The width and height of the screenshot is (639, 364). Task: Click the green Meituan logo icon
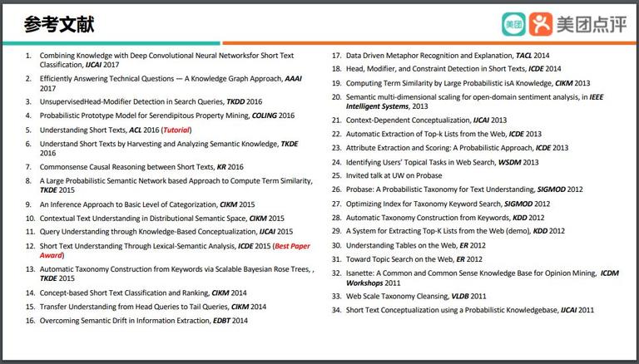pyautogui.click(x=513, y=24)
